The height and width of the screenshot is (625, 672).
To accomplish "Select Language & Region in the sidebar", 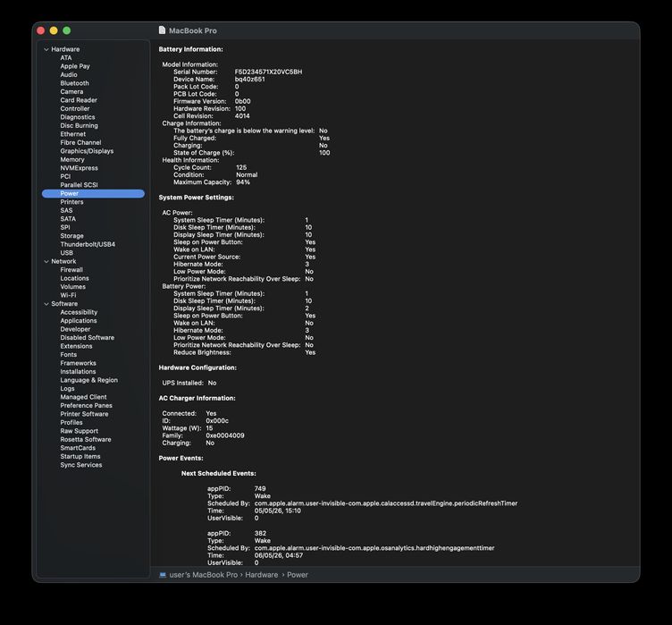I will click(88, 380).
